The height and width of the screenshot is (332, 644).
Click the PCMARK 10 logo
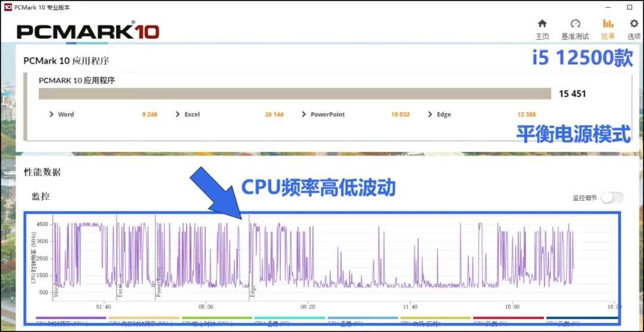pos(88,31)
